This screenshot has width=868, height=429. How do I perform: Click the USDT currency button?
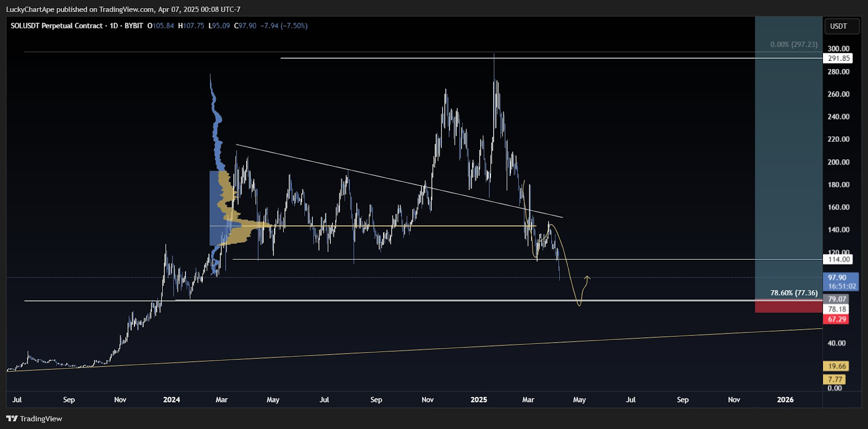click(841, 26)
